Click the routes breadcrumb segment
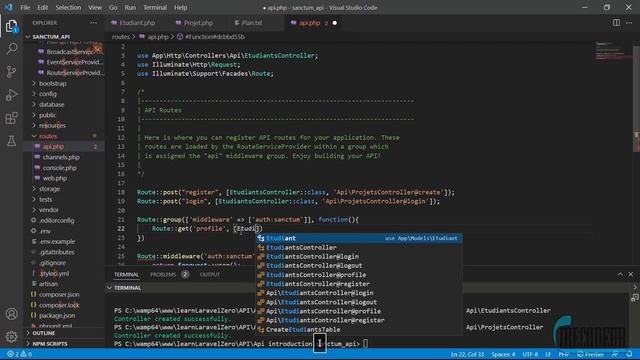Screen dimensions: 640x360 click(121, 37)
